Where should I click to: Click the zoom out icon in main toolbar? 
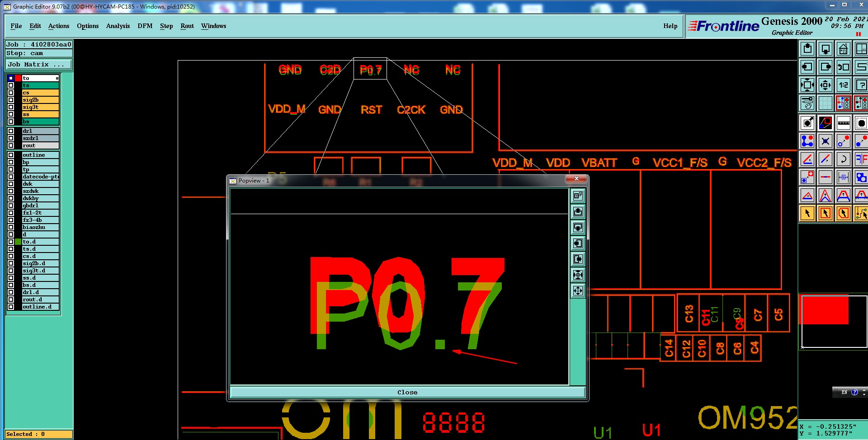[x=826, y=85]
